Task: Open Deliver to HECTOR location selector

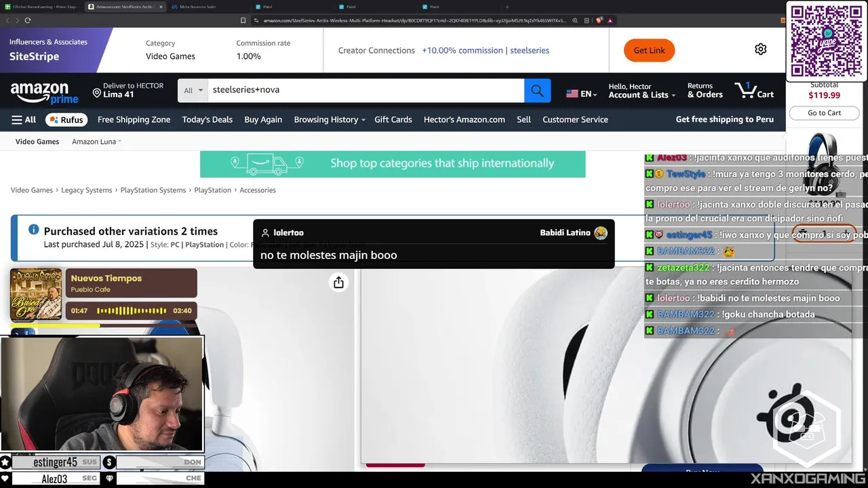Action: [129, 90]
